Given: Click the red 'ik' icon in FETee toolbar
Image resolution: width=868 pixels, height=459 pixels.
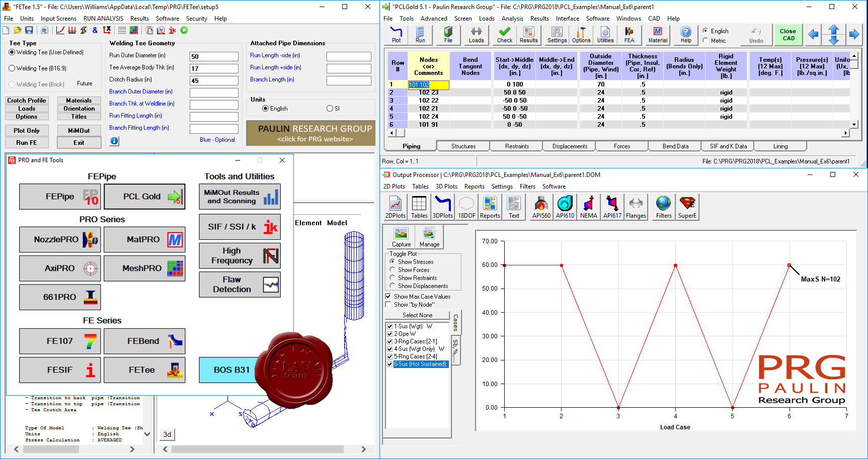Looking at the screenshot, I should pyautogui.click(x=173, y=30).
